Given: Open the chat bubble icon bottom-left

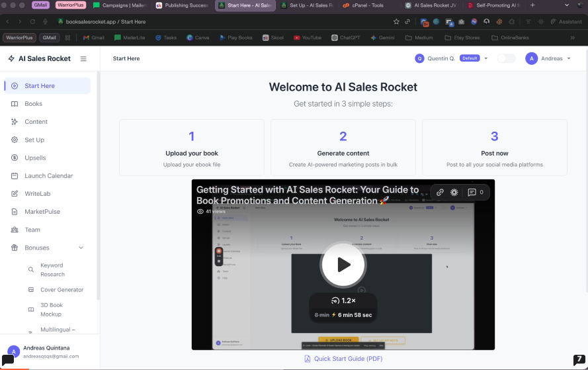Looking at the screenshot, I should (8, 360).
